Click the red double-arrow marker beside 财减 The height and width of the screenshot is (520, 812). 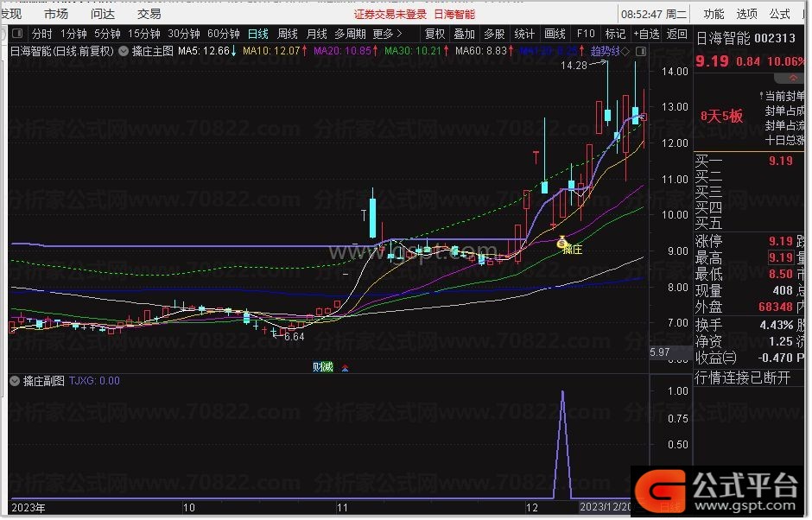pyautogui.click(x=346, y=368)
